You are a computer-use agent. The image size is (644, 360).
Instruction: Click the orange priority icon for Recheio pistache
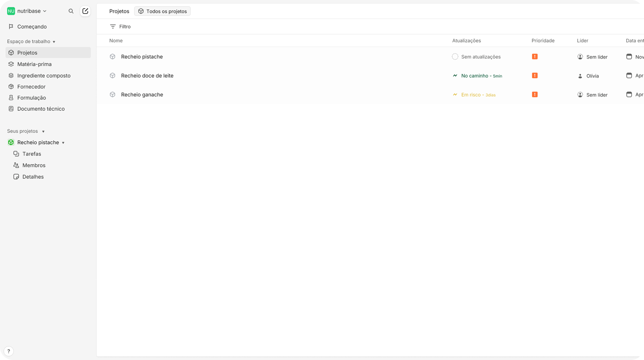(x=535, y=57)
